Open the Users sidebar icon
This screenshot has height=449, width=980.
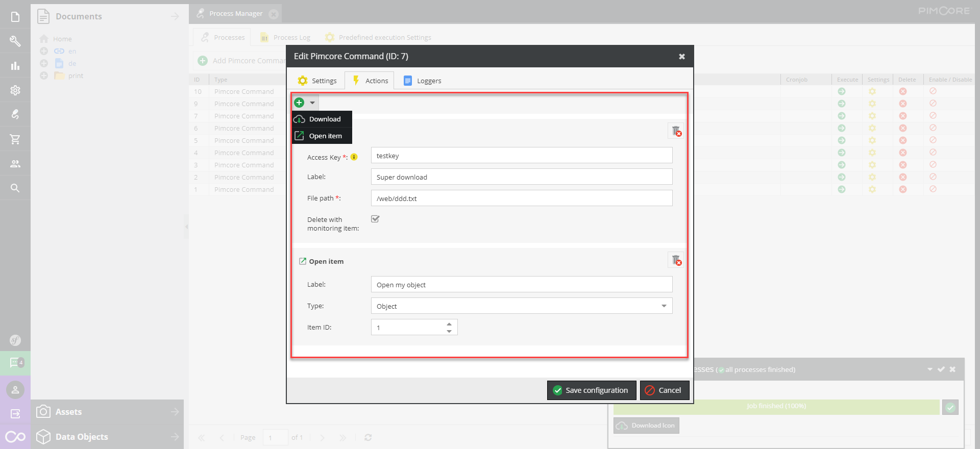click(15, 163)
